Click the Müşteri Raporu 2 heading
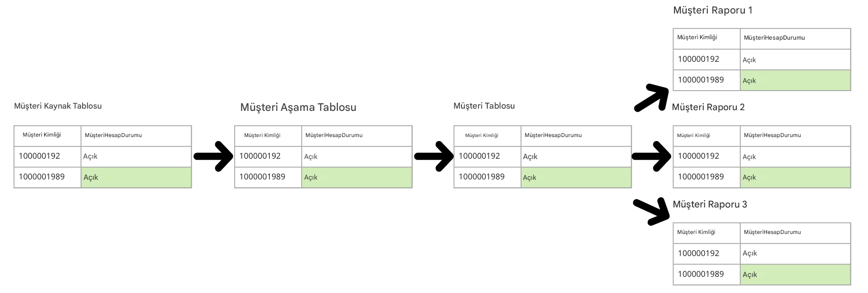868x293 pixels. [x=708, y=107]
